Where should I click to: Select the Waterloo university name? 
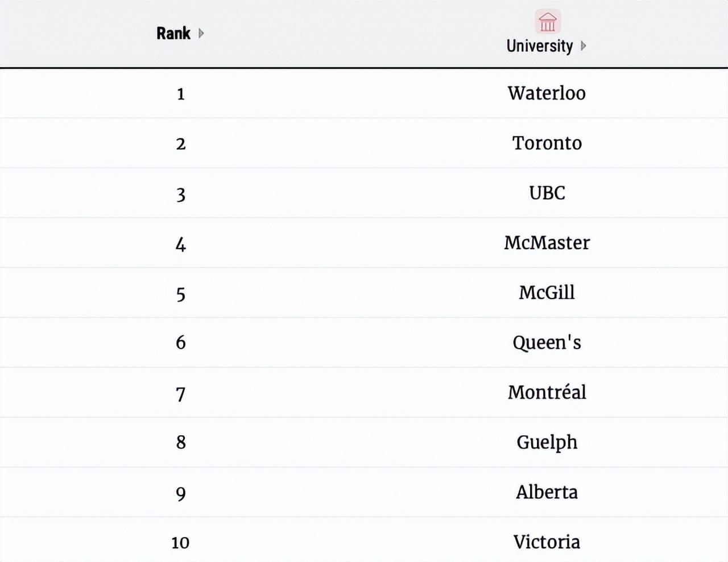pos(547,93)
